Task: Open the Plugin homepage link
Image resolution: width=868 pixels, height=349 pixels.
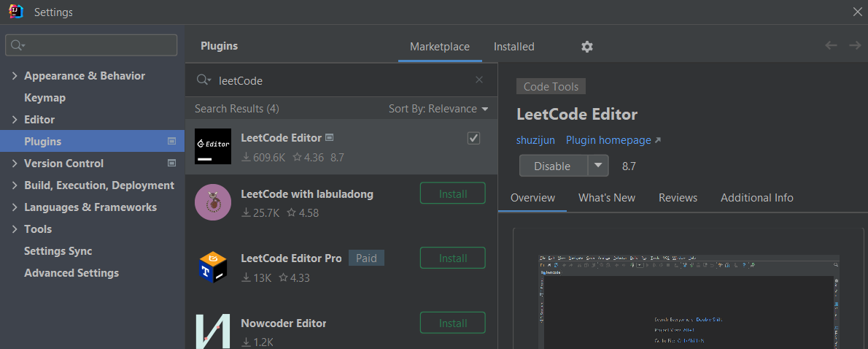Action: click(x=613, y=140)
